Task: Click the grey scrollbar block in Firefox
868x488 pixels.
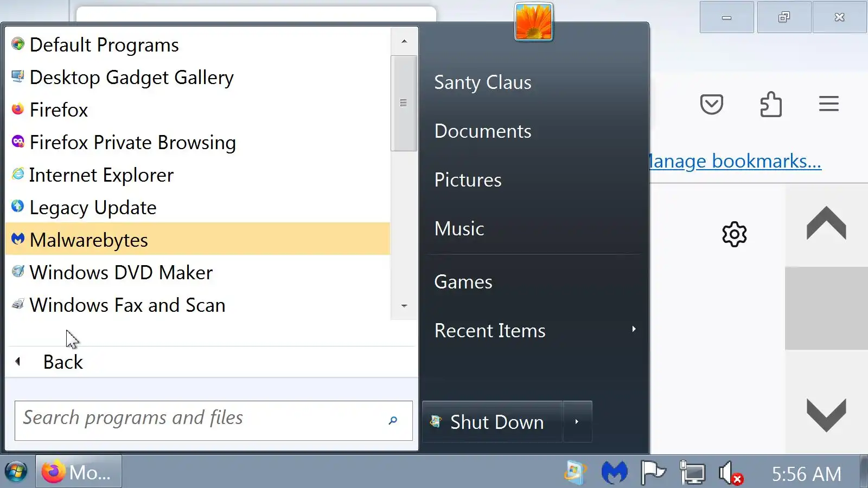Action: click(x=826, y=308)
